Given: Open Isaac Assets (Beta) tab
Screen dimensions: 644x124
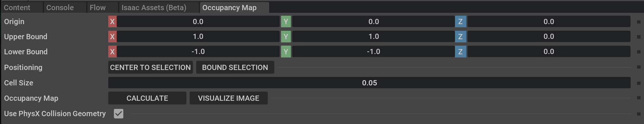Looking at the screenshot, I should (x=154, y=8).
